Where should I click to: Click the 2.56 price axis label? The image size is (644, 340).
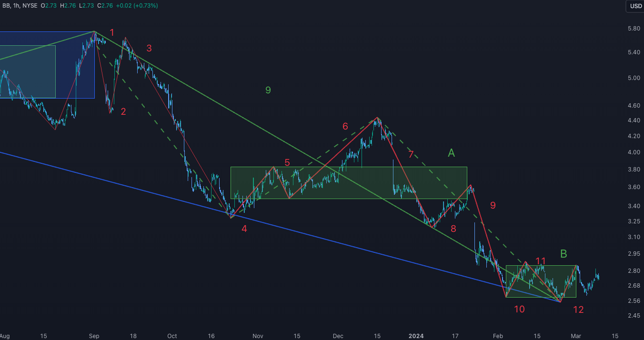[634, 301]
